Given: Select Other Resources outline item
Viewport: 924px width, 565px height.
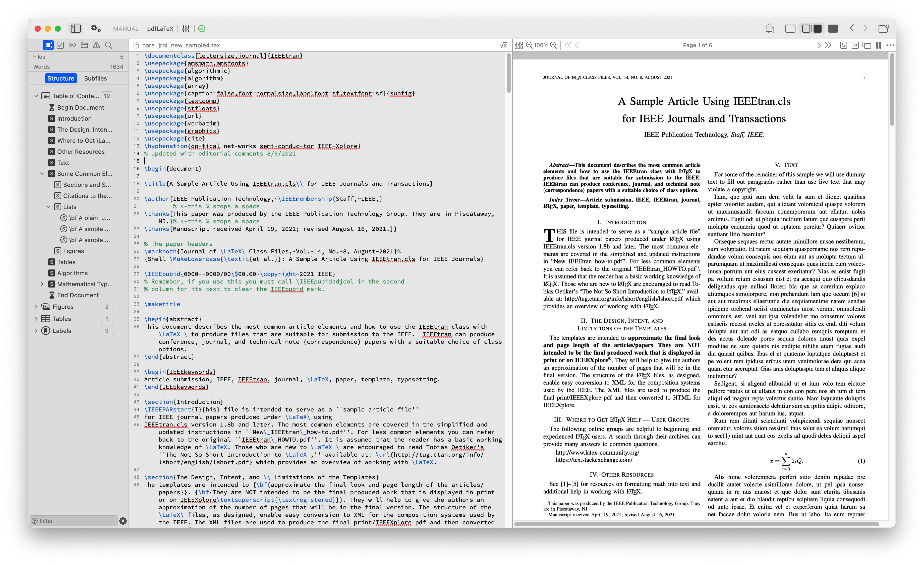Looking at the screenshot, I should coord(81,152).
